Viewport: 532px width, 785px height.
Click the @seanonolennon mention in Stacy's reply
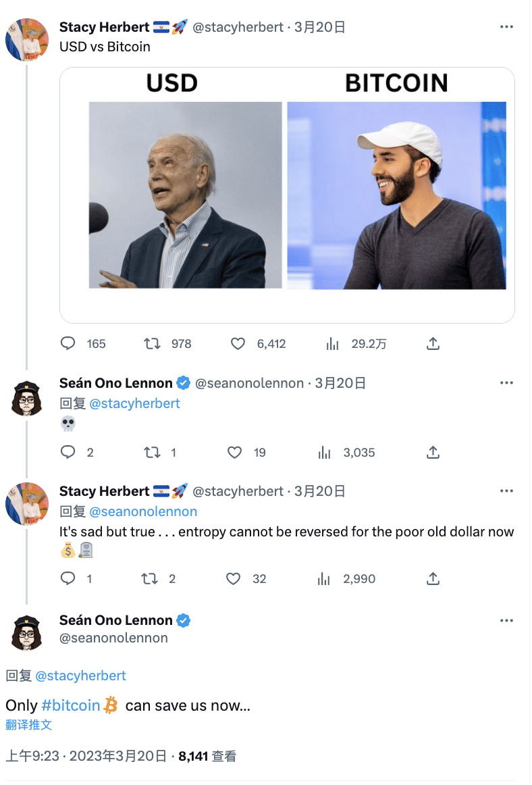point(143,511)
